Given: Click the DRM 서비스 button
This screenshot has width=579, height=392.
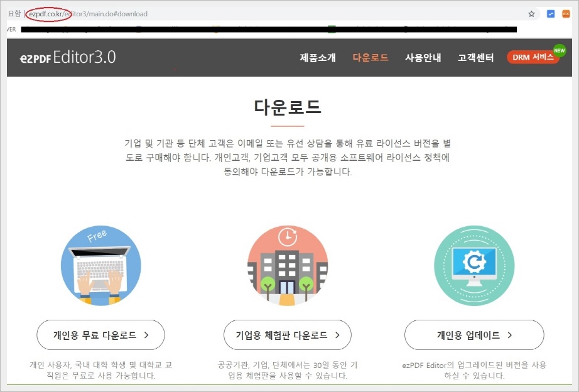Looking at the screenshot, I should [533, 57].
